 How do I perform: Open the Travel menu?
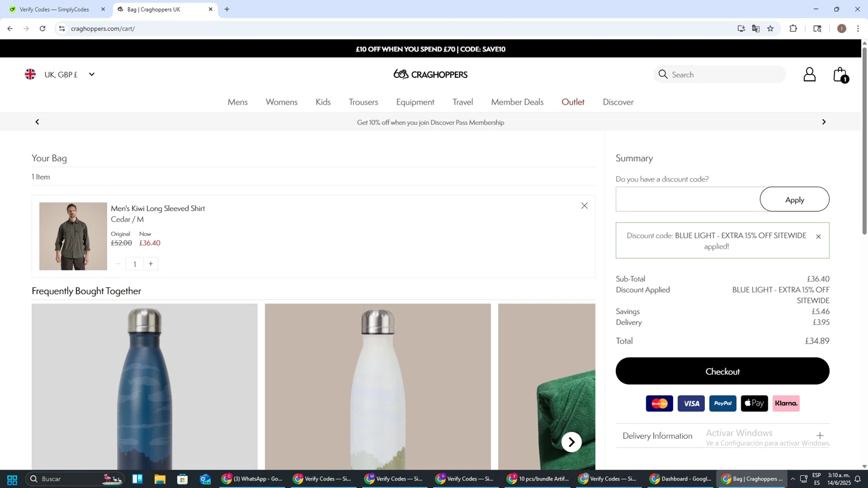click(x=463, y=102)
